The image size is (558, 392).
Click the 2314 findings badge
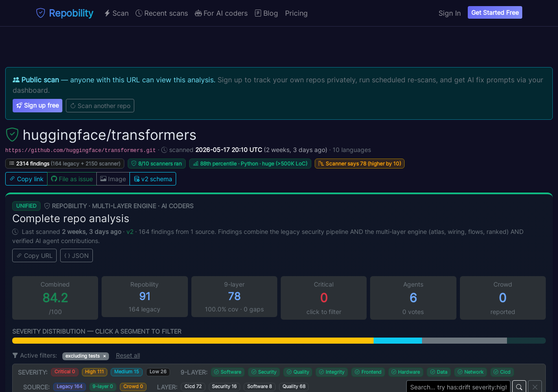click(x=65, y=163)
